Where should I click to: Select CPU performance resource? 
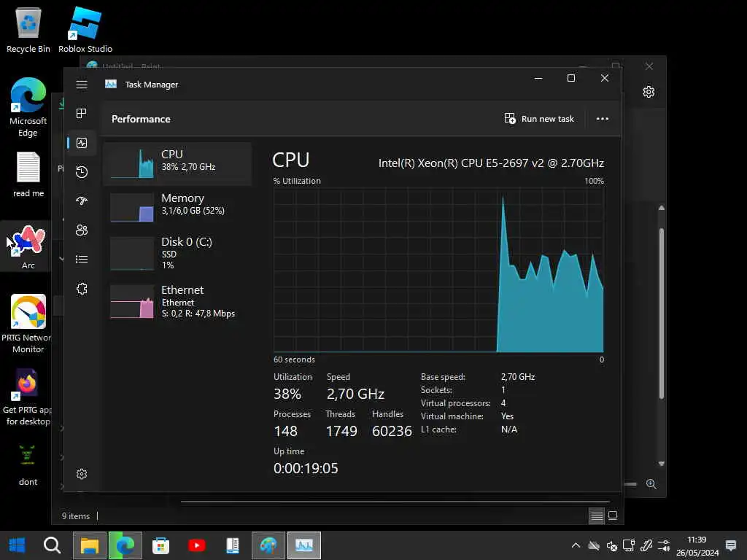coord(178,164)
